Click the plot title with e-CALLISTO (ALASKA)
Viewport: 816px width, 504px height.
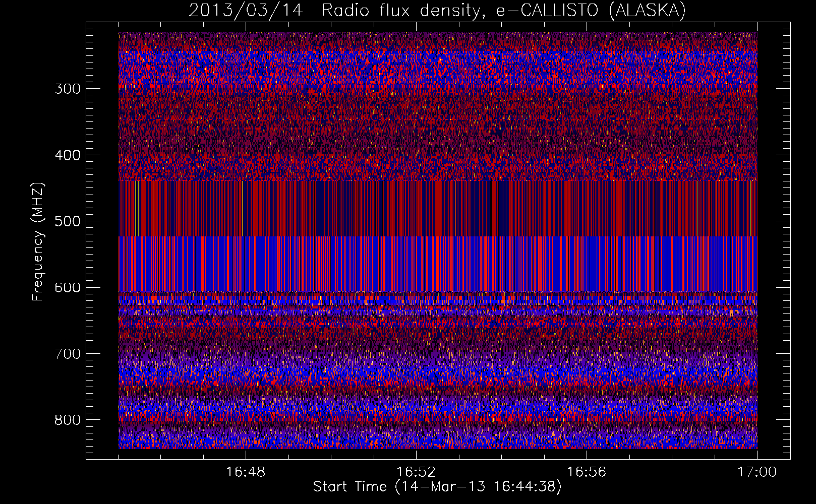(437, 11)
